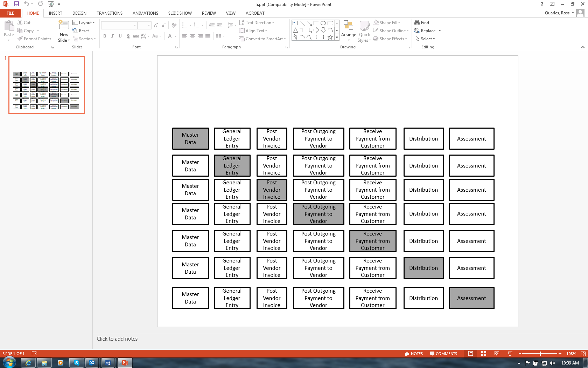
Task: Toggle Strikethrough formatting
Action: (136, 36)
